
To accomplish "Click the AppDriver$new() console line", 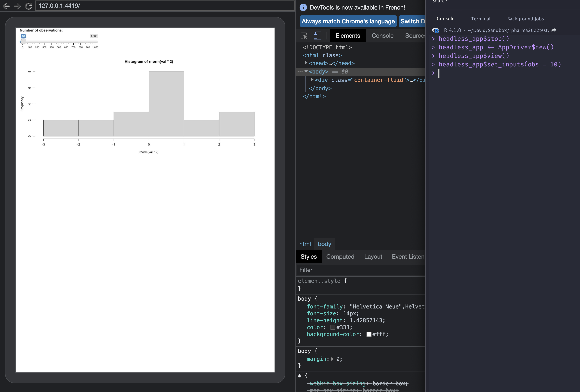I will click(496, 47).
